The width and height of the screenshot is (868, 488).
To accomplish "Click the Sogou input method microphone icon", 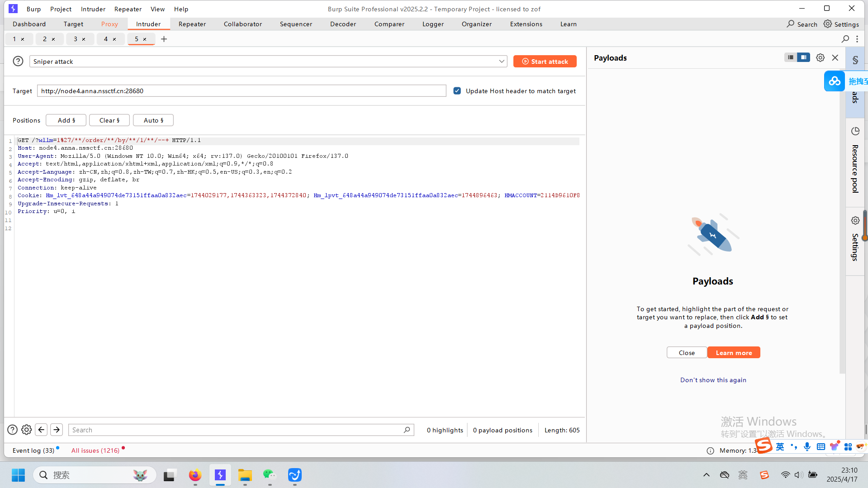I will click(807, 447).
